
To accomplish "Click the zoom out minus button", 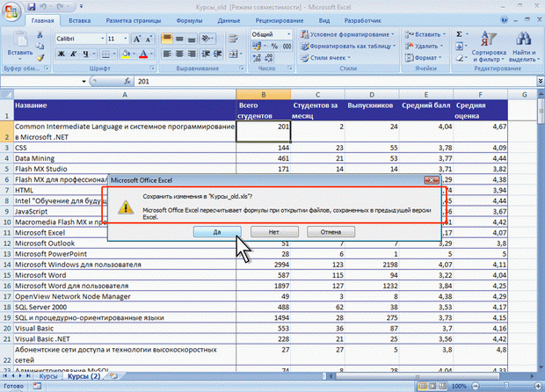I will coord(476,386).
